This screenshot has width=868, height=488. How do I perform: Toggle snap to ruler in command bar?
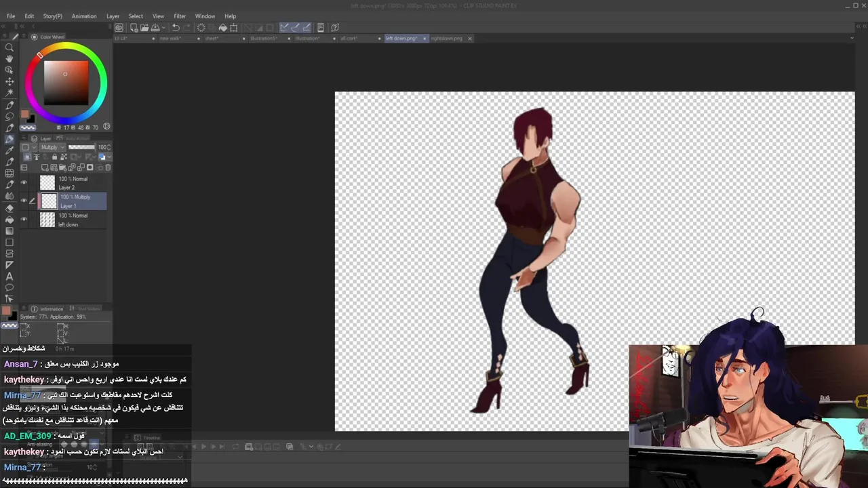pos(284,28)
